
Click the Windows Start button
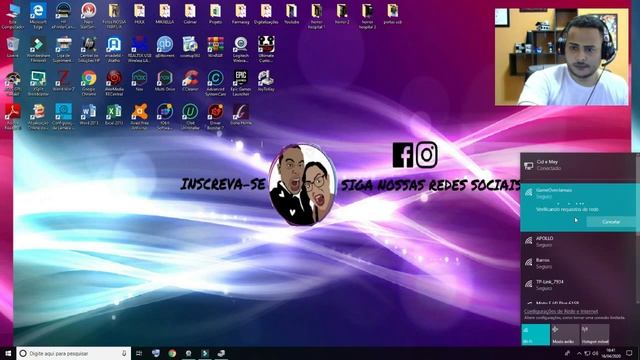coord(8,353)
